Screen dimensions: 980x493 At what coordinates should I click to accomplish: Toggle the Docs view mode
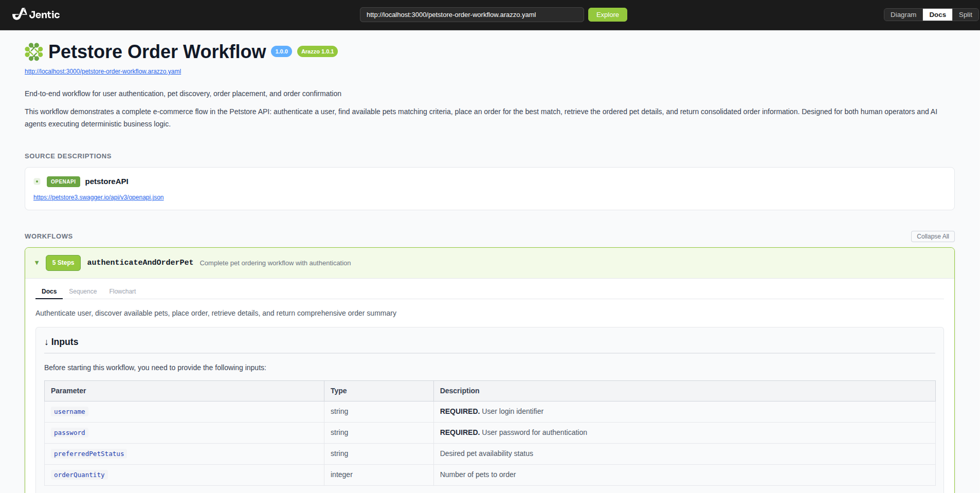(x=937, y=14)
